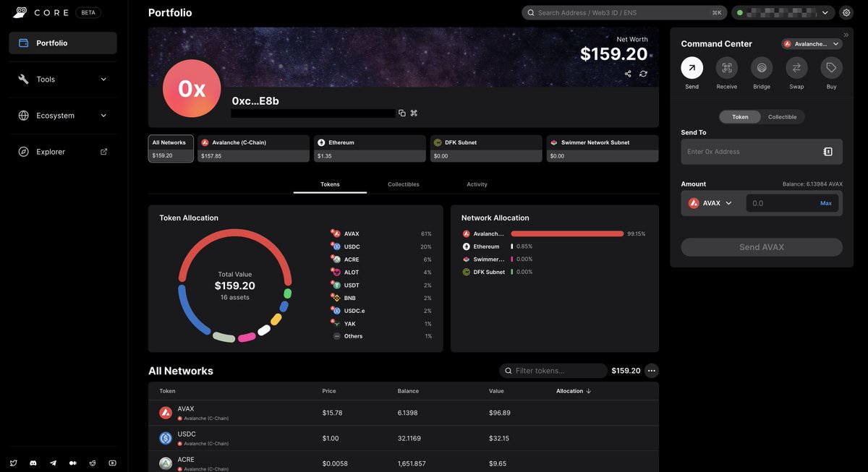Click Ethereum in the Network Allocation list

[x=486, y=246]
